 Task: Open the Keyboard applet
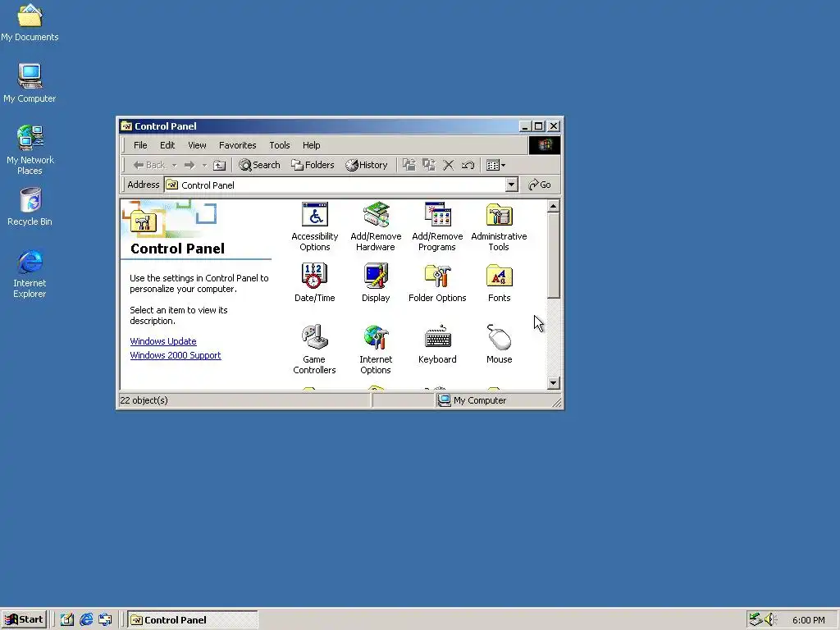[437, 345]
